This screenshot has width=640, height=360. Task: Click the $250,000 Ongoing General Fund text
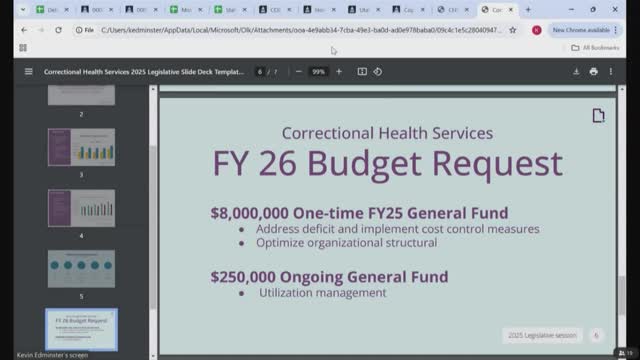[329, 277]
